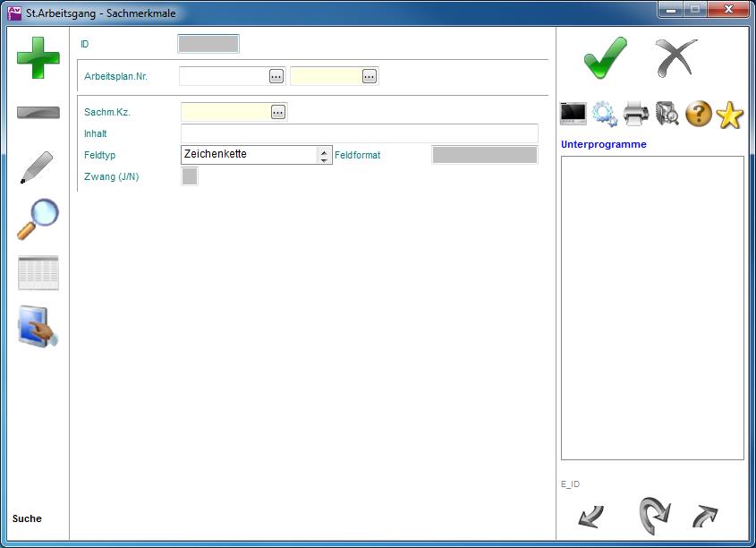Open first Arbeitsplan.Nr. lookup ellipsis button

pos(276,76)
